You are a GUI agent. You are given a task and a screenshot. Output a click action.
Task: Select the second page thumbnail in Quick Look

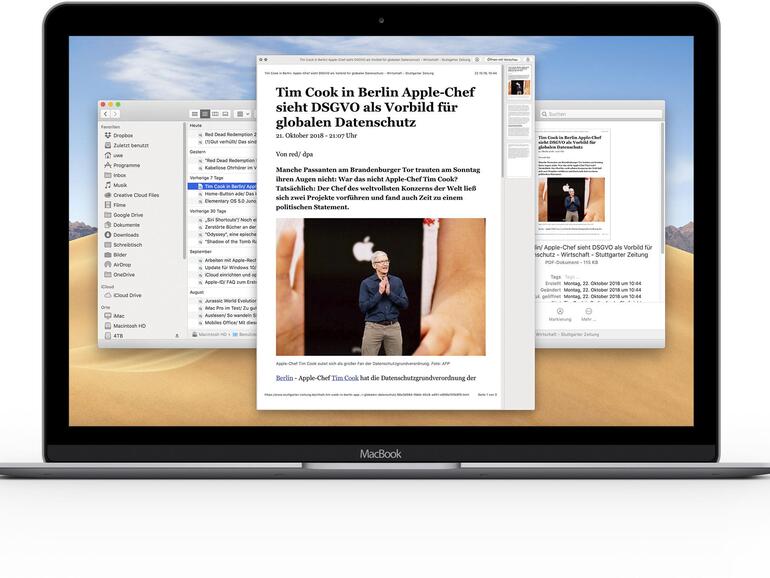point(519,120)
